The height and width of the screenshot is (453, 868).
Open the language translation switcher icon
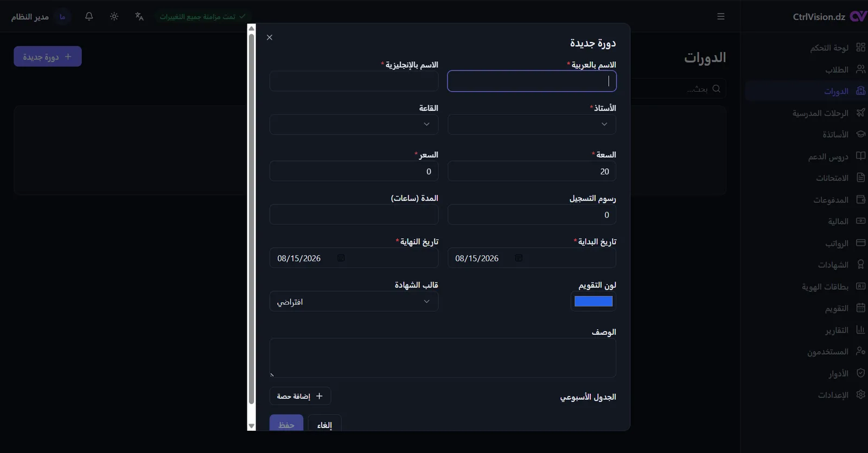click(x=139, y=16)
